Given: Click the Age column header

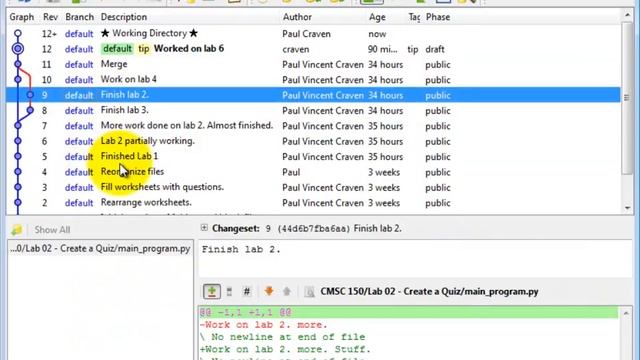Looking at the screenshot, I should tap(377, 17).
